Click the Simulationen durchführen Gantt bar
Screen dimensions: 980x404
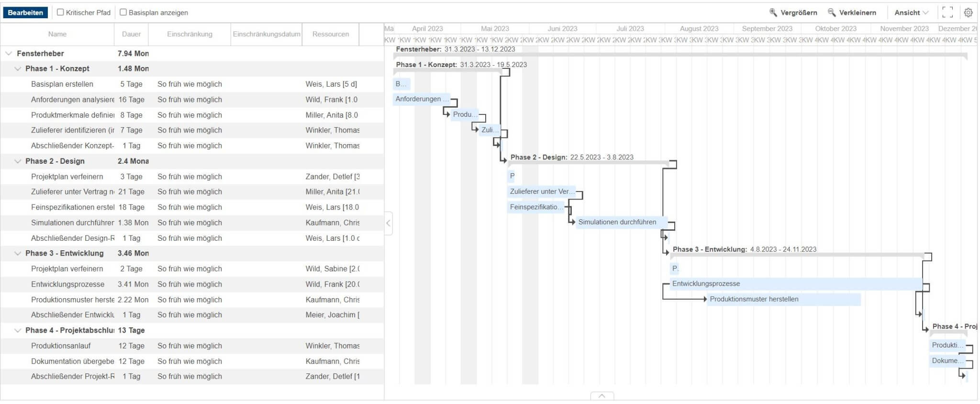click(x=622, y=222)
